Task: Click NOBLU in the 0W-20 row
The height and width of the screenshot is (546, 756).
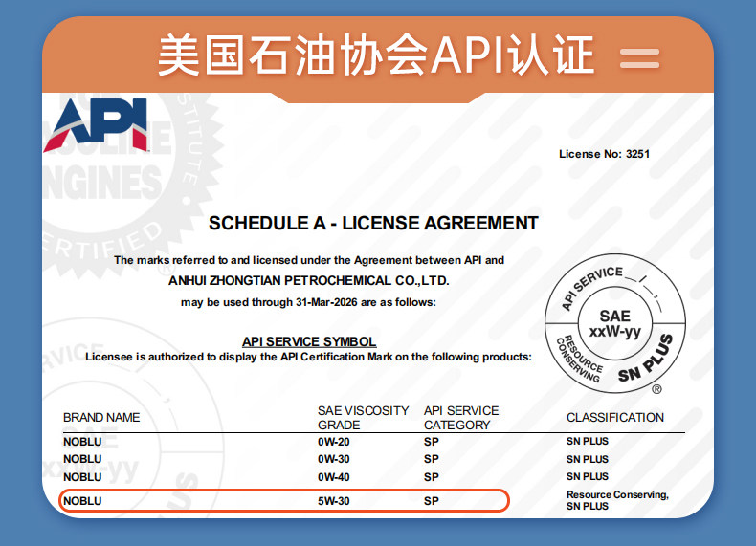Action: (x=82, y=442)
